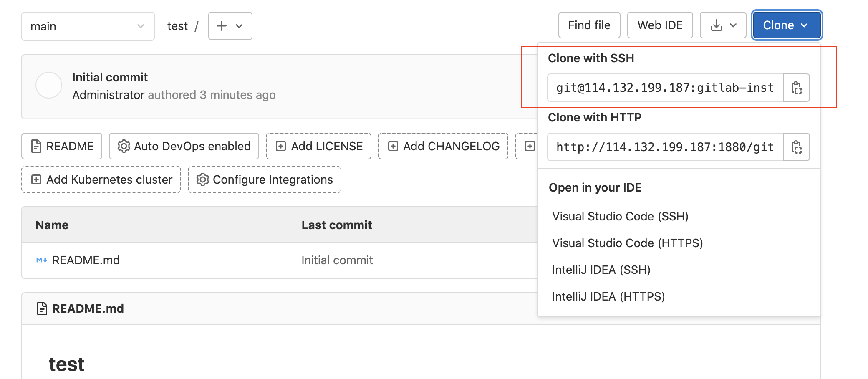The height and width of the screenshot is (379, 868).
Task: Click the plus icon on Add CHANGELOG
Action: 393,146
